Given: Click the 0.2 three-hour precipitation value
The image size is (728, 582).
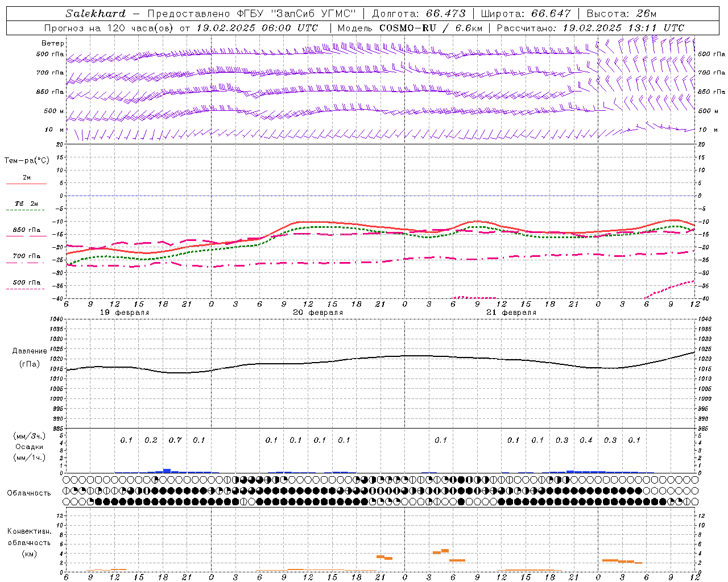Looking at the screenshot, I should (x=151, y=440).
